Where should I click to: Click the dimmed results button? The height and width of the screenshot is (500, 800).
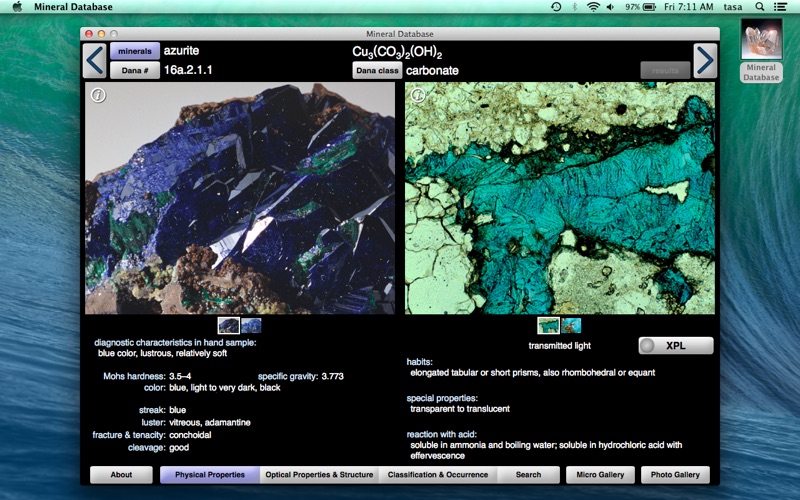[665, 70]
